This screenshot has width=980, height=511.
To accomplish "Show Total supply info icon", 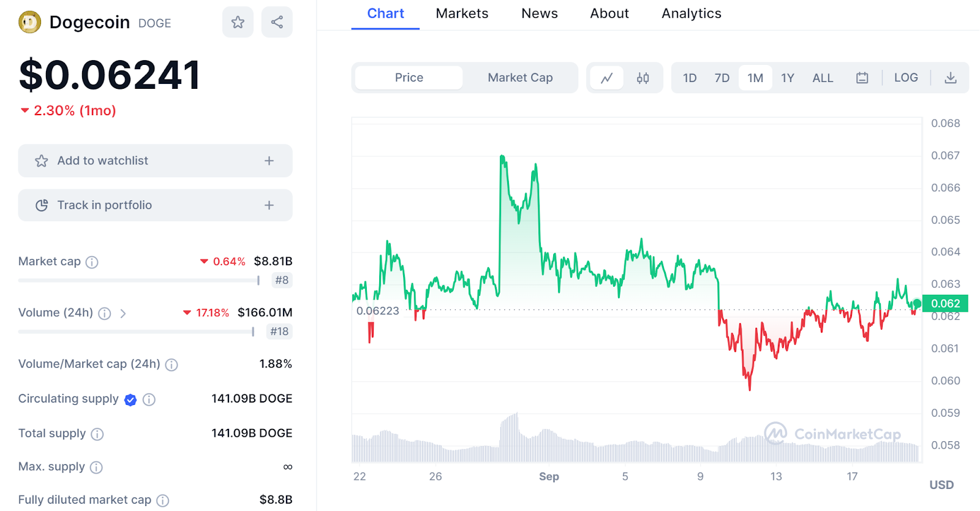I will [x=97, y=434].
